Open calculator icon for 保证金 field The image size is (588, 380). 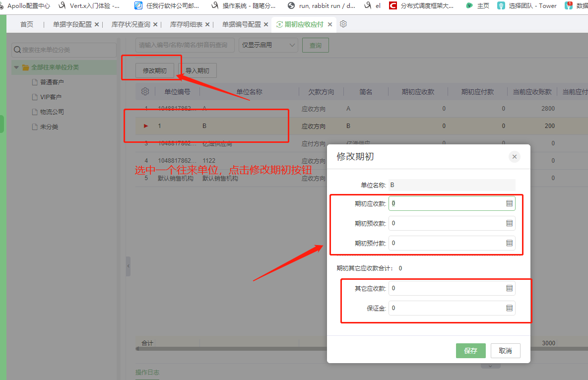pyautogui.click(x=509, y=308)
